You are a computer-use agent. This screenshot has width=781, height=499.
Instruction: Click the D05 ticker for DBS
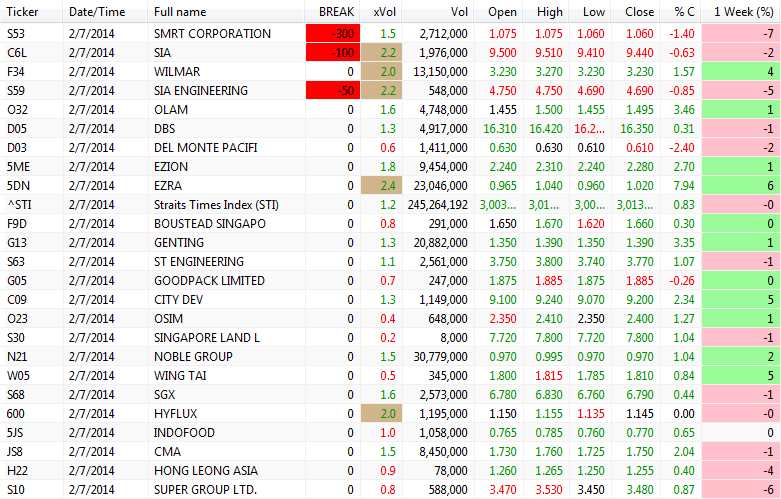17,129
